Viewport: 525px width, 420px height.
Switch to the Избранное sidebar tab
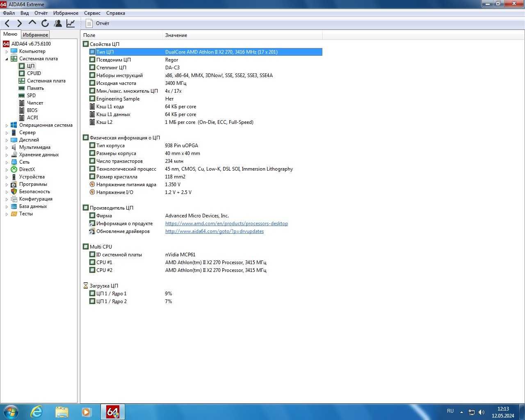pos(35,35)
